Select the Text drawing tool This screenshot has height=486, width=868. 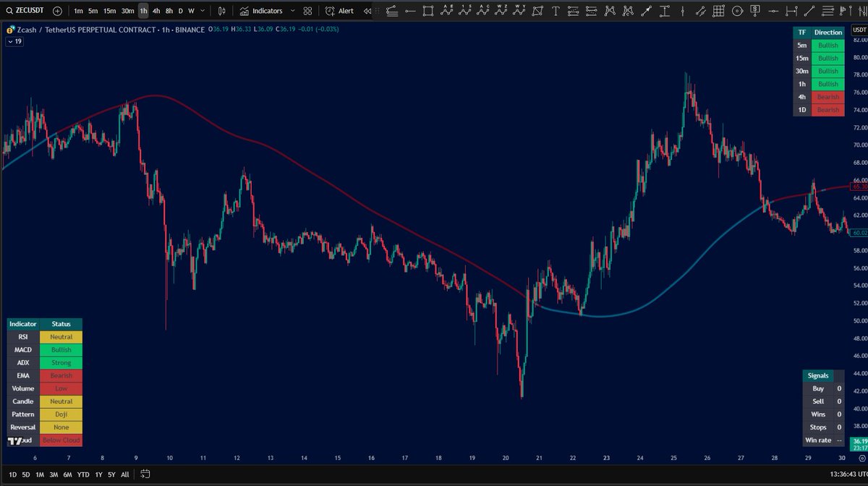click(556, 11)
